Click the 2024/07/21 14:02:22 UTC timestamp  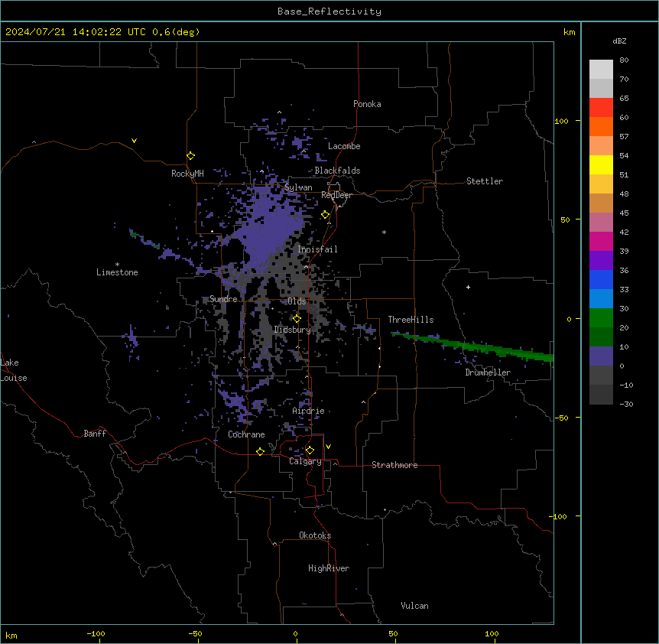click(x=75, y=32)
